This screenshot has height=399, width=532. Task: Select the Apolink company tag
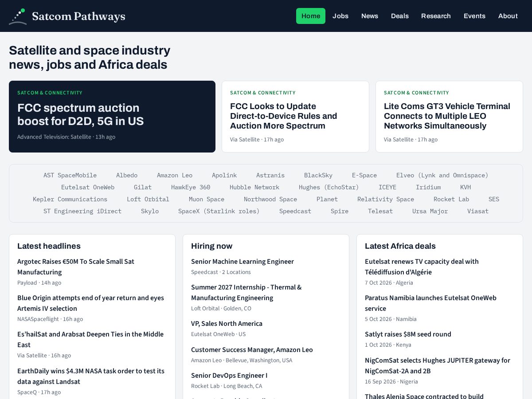click(x=224, y=175)
